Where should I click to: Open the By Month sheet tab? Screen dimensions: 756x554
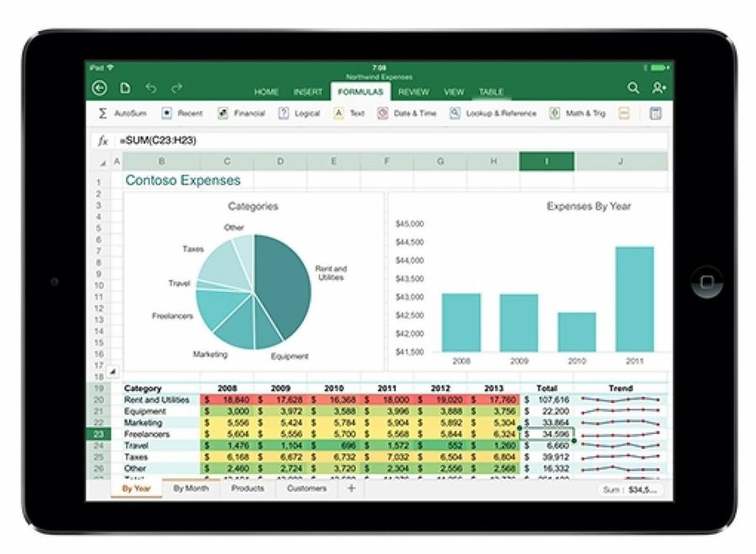pyautogui.click(x=191, y=488)
